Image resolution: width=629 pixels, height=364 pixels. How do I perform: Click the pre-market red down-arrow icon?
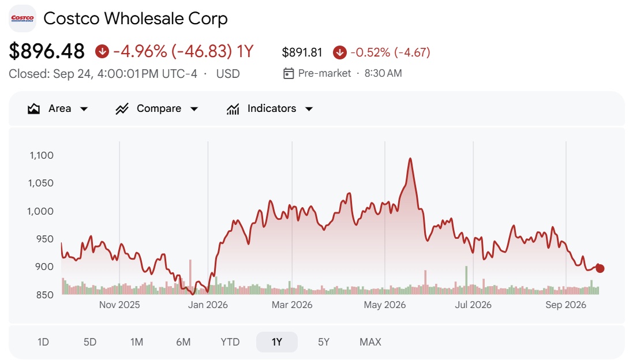(x=340, y=52)
